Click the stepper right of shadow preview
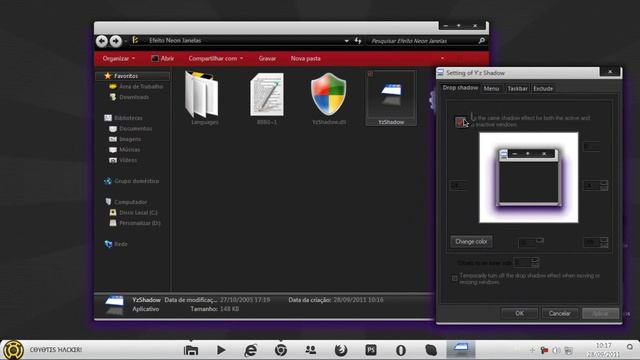 click(x=604, y=185)
